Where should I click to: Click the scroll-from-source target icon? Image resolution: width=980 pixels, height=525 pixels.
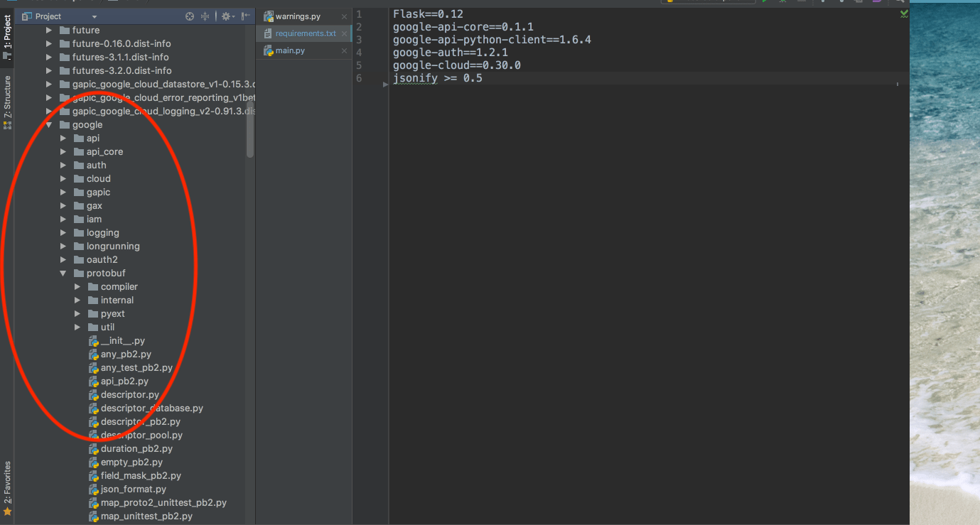(190, 16)
